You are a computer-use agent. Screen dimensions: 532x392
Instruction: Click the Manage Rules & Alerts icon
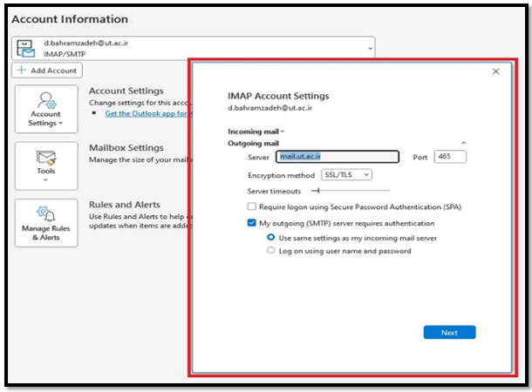pyautogui.click(x=45, y=214)
